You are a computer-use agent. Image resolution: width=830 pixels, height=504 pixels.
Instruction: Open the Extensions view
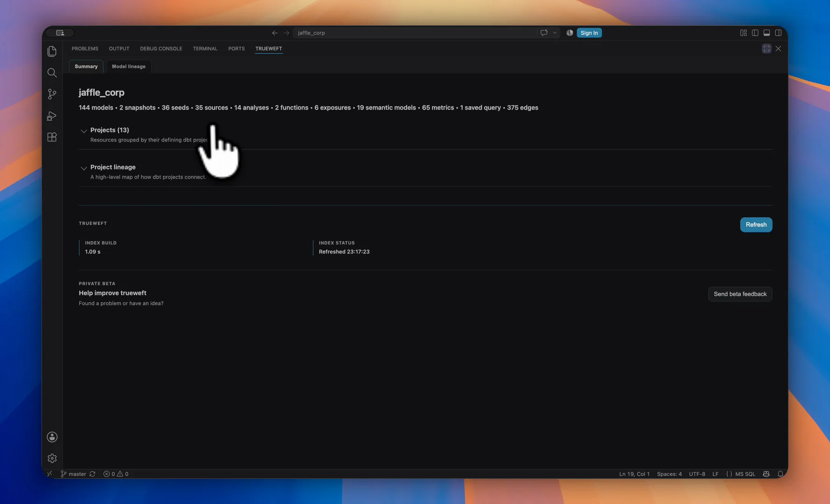click(52, 137)
